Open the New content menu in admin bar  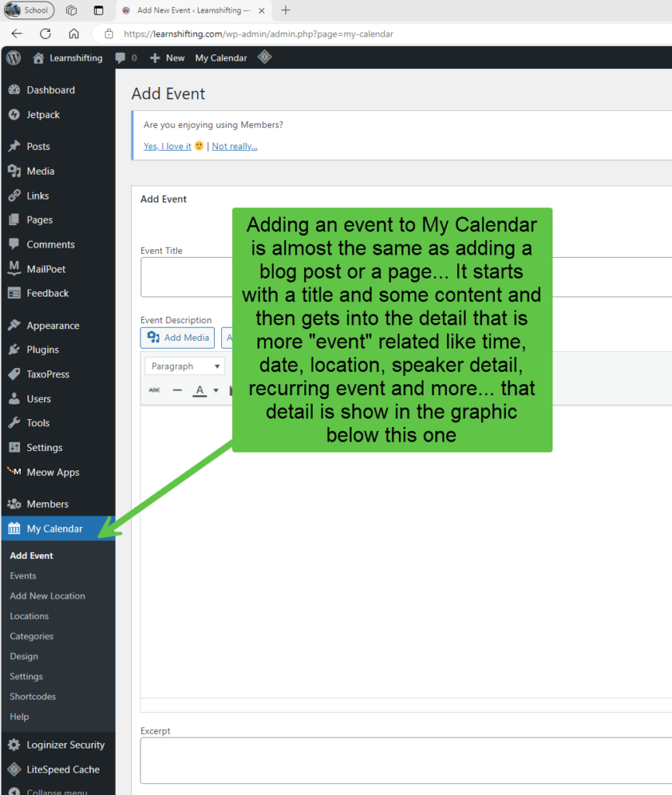[x=168, y=57]
